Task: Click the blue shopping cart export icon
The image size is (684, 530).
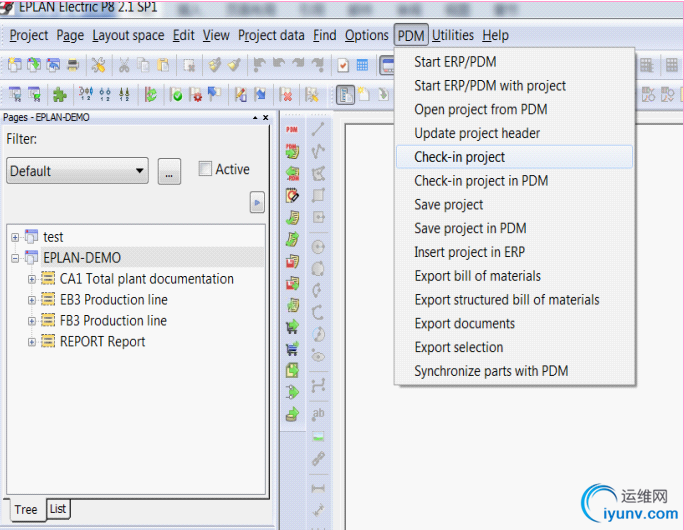Action: [292, 348]
